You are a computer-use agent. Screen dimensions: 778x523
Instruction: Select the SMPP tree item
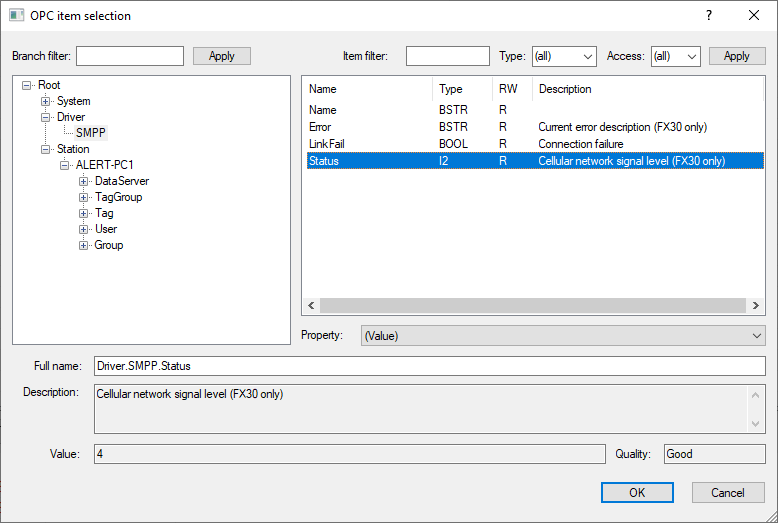click(90, 133)
